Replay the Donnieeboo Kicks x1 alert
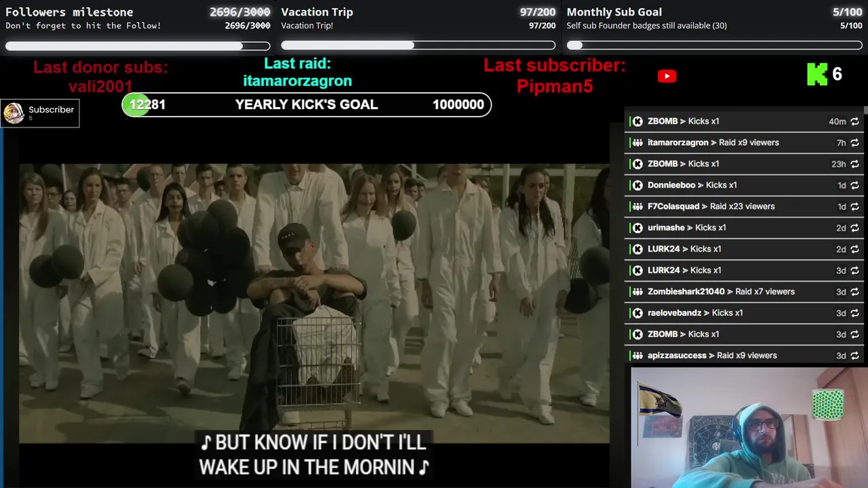868x488 pixels. pyautogui.click(x=854, y=185)
